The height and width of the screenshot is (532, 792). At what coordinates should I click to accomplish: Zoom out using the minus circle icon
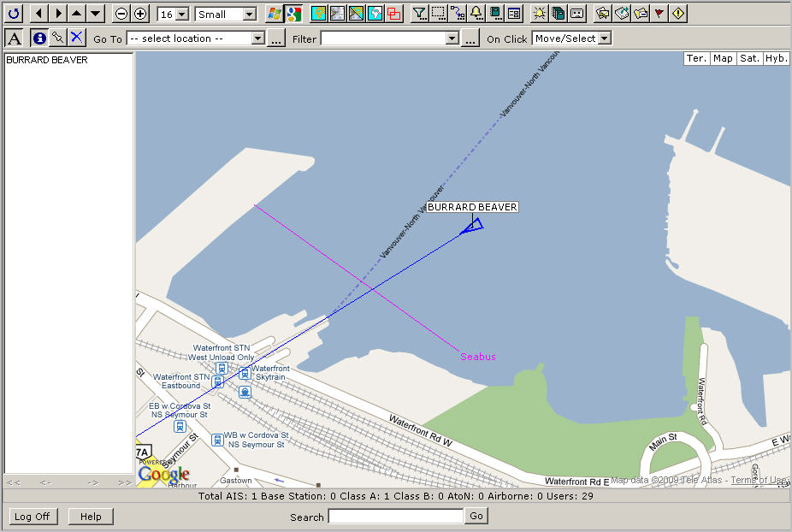[121, 14]
